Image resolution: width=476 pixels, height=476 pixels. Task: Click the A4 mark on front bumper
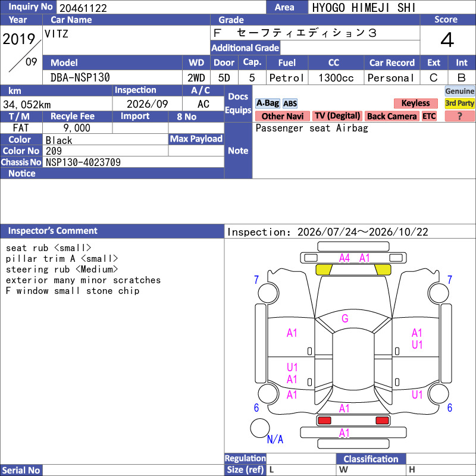tap(345, 258)
